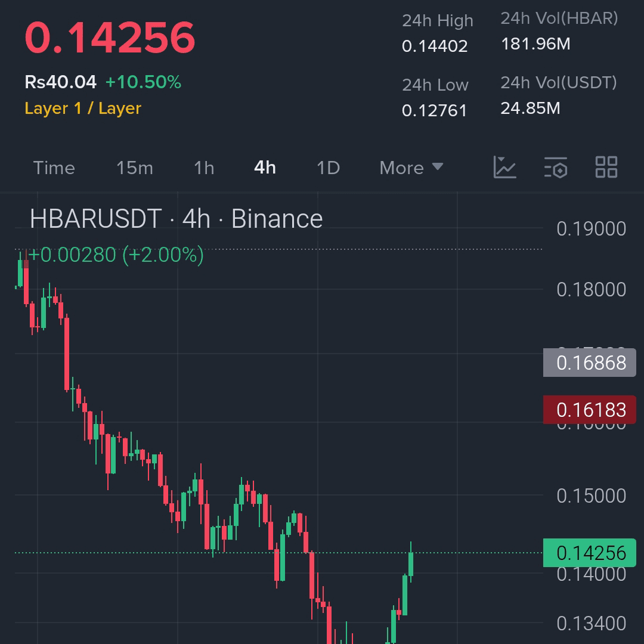Viewport: 644px width, 644px height.
Task: Click the green 0.14256 current price label
Action: coord(589,553)
